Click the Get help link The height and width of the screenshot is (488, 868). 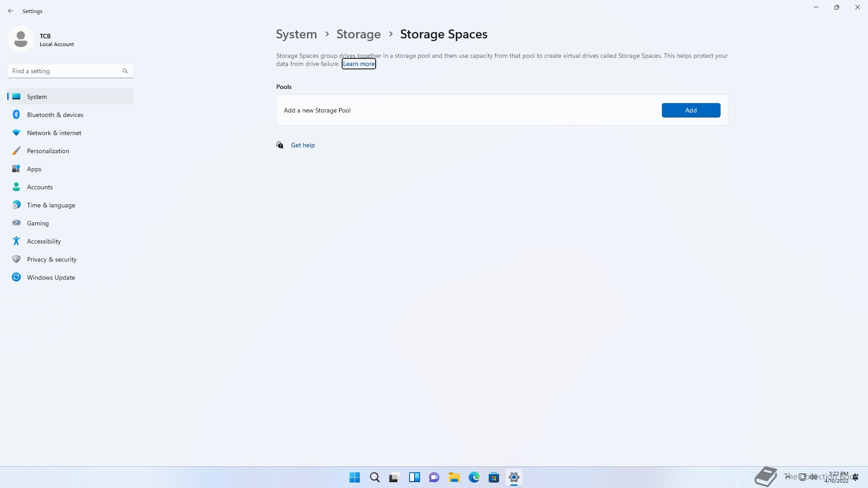pyautogui.click(x=303, y=145)
